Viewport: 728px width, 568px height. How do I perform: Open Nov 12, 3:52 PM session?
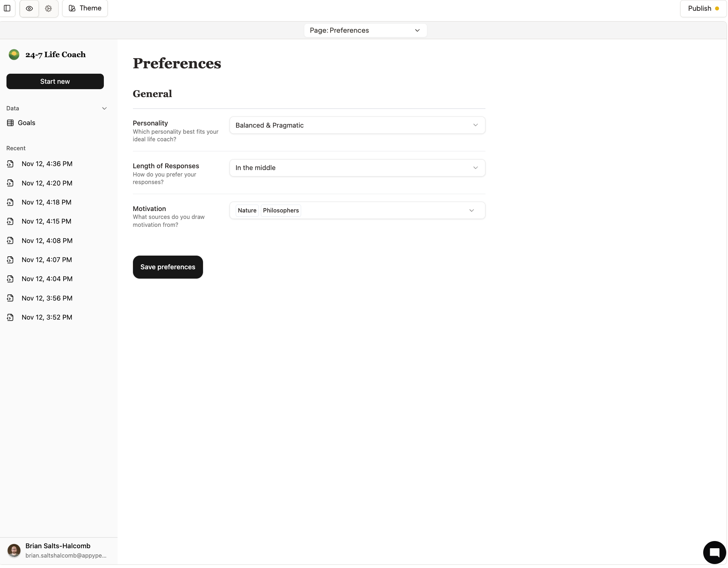coord(47,317)
